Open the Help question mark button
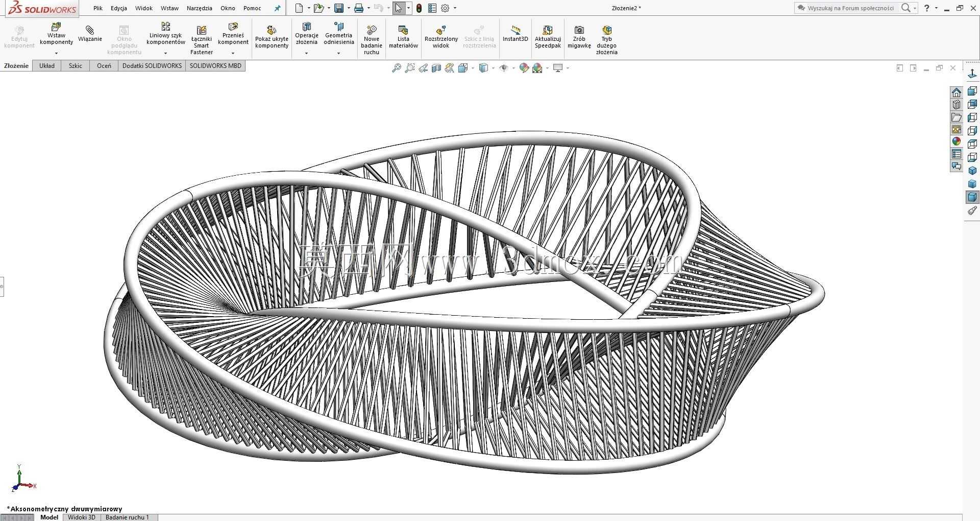This screenshot has height=521, width=980. (927, 8)
